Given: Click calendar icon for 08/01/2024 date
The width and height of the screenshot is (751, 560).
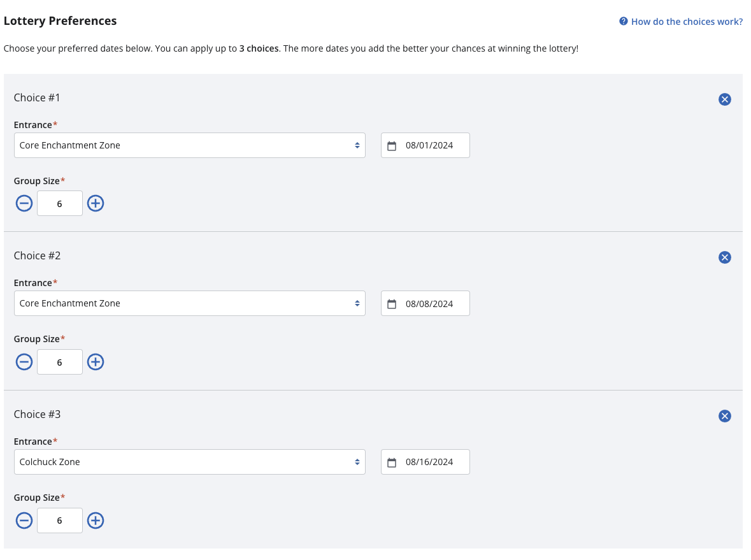Looking at the screenshot, I should (392, 146).
